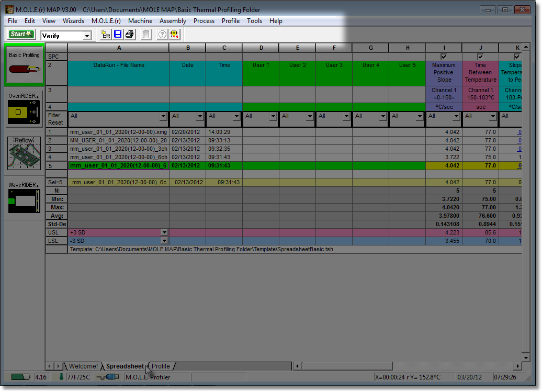This screenshot has height=392, width=542.
Task: Open the Assembly menu
Action: pos(173,21)
